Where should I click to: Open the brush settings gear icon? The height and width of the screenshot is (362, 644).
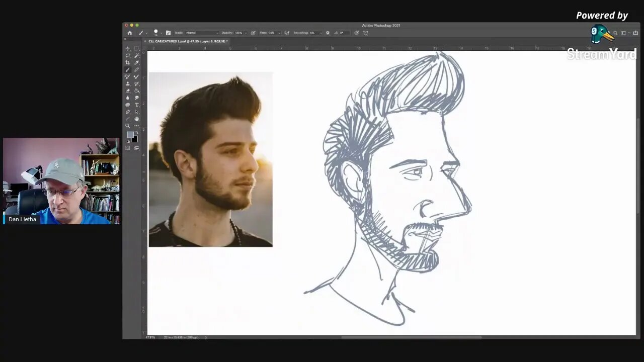328,33
